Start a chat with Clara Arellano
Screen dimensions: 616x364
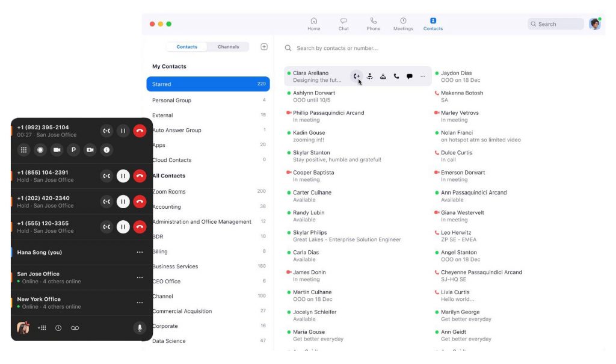tap(409, 76)
